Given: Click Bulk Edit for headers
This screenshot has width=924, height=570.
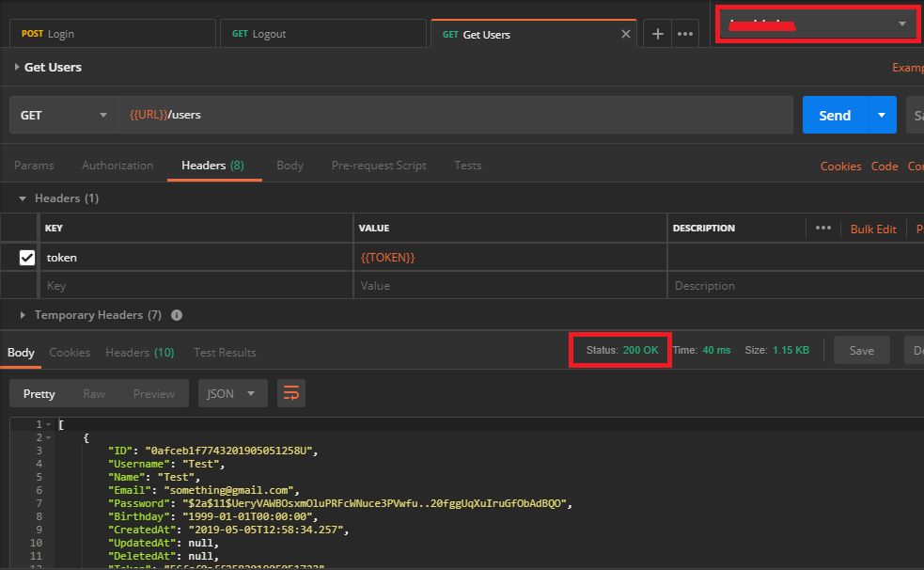Looking at the screenshot, I should 872,230.
